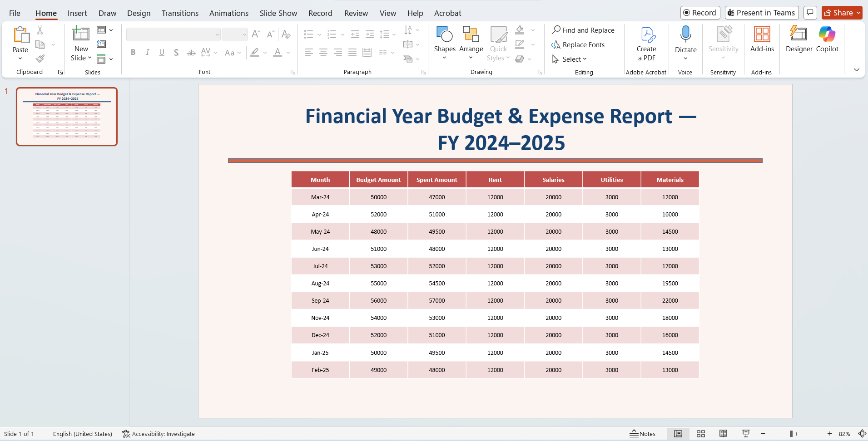Align text left
The image size is (868, 441).
[x=309, y=53]
